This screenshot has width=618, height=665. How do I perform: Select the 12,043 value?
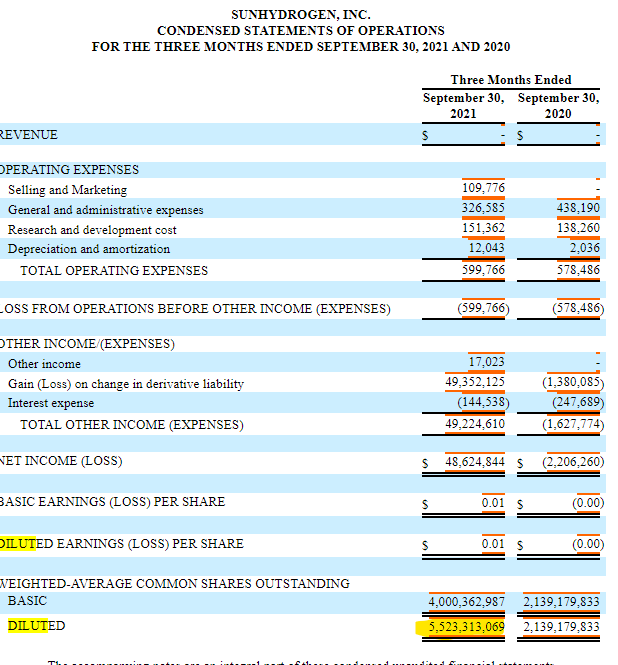(x=487, y=248)
